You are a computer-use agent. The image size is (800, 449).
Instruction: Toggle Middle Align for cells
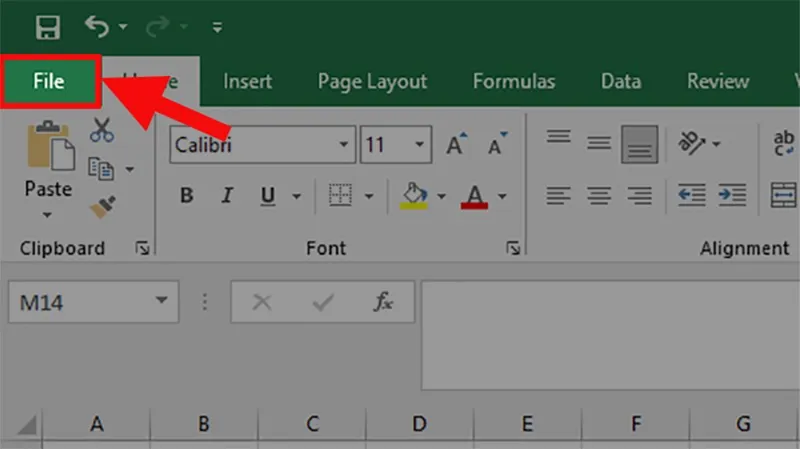point(599,143)
